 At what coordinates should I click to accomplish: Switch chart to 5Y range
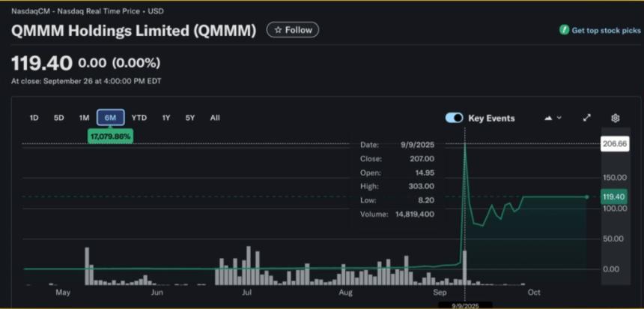pyautogui.click(x=189, y=118)
